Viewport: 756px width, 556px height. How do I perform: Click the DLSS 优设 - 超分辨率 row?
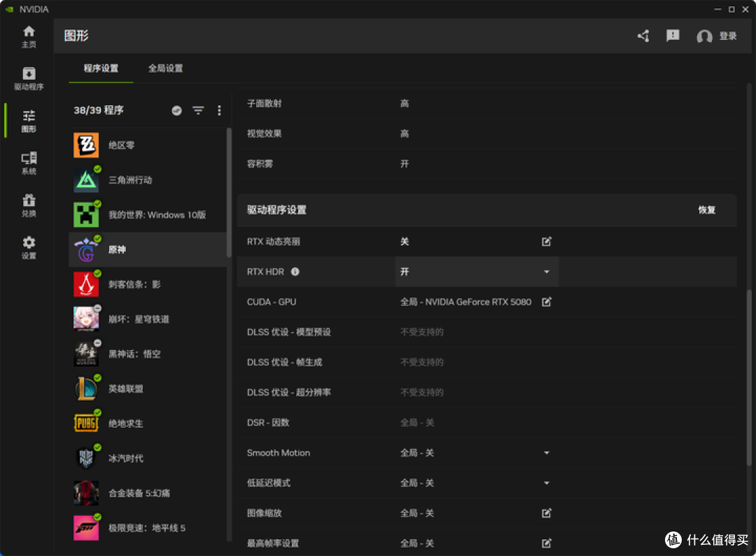pos(486,393)
